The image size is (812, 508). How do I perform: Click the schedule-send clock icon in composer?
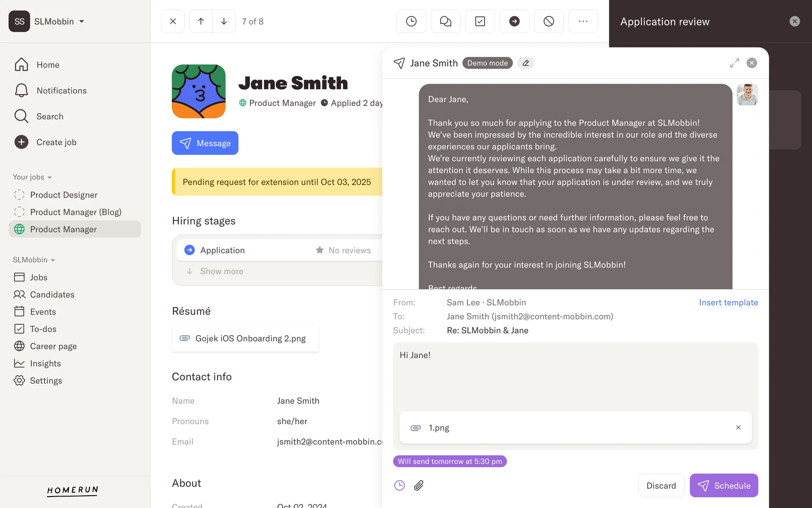399,485
